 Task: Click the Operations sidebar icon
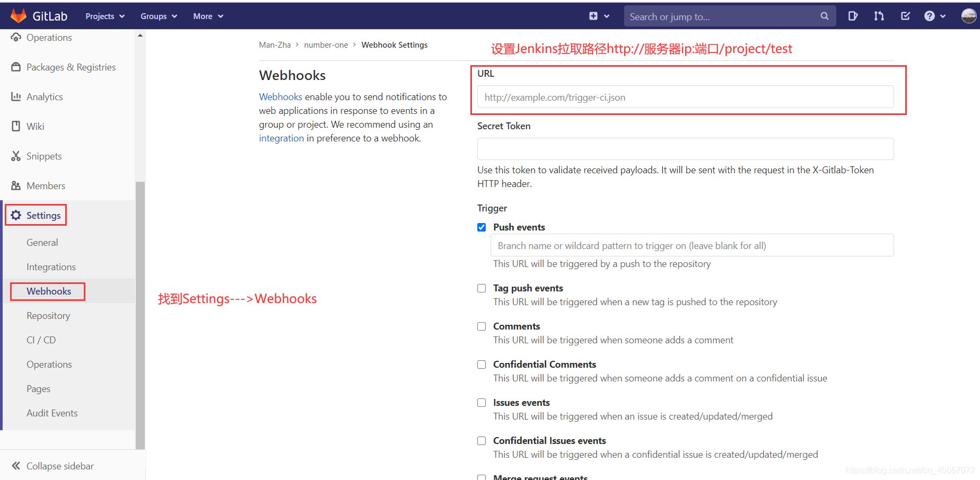[16, 37]
